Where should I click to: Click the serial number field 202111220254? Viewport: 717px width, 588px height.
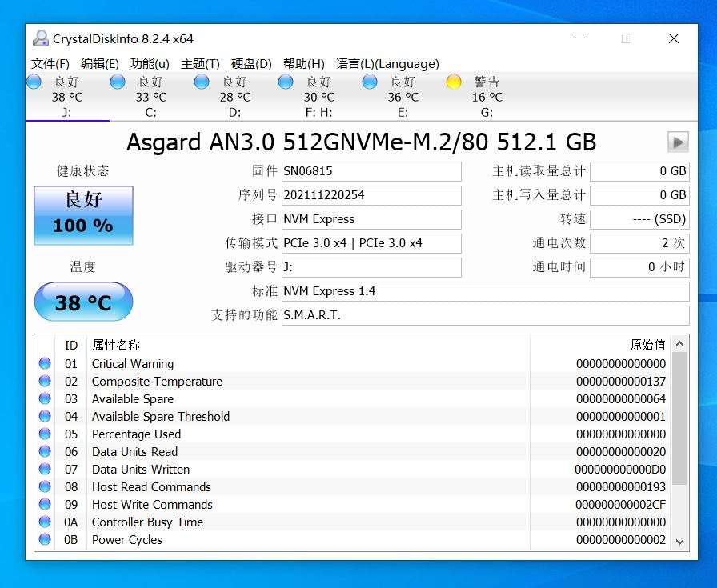pos(371,195)
